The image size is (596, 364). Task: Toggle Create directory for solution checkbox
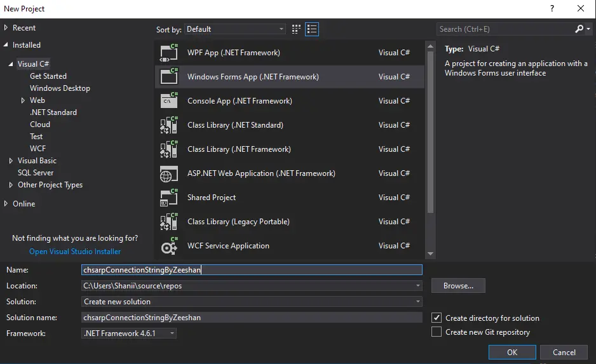point(437,318)
